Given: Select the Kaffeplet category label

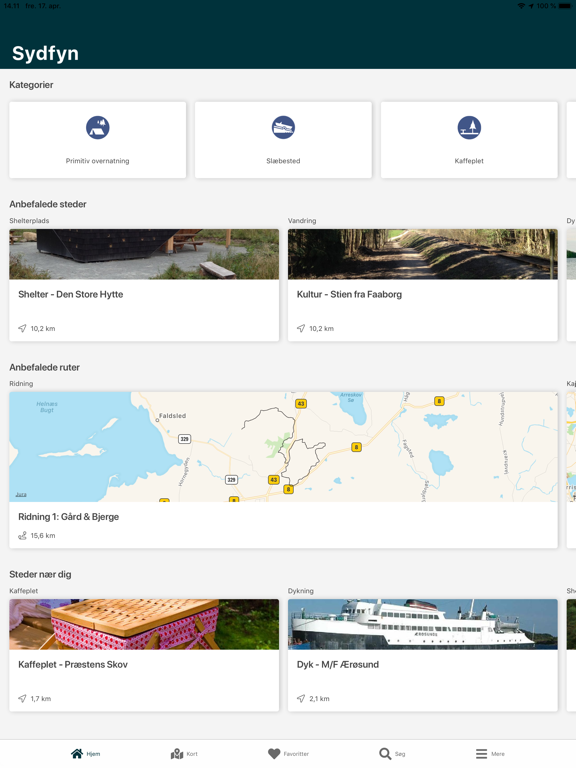Looking at the screenshot, I should point(469,161).
